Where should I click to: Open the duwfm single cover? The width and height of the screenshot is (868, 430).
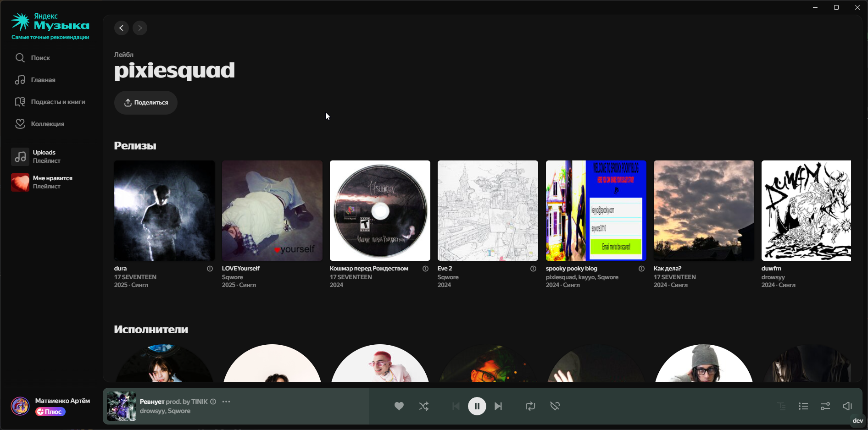[806, 210]
